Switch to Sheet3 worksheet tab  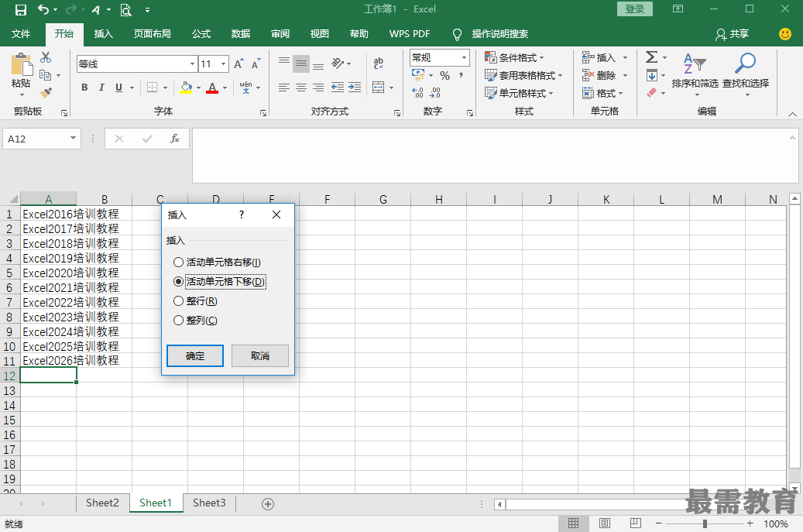pos(209,503)
